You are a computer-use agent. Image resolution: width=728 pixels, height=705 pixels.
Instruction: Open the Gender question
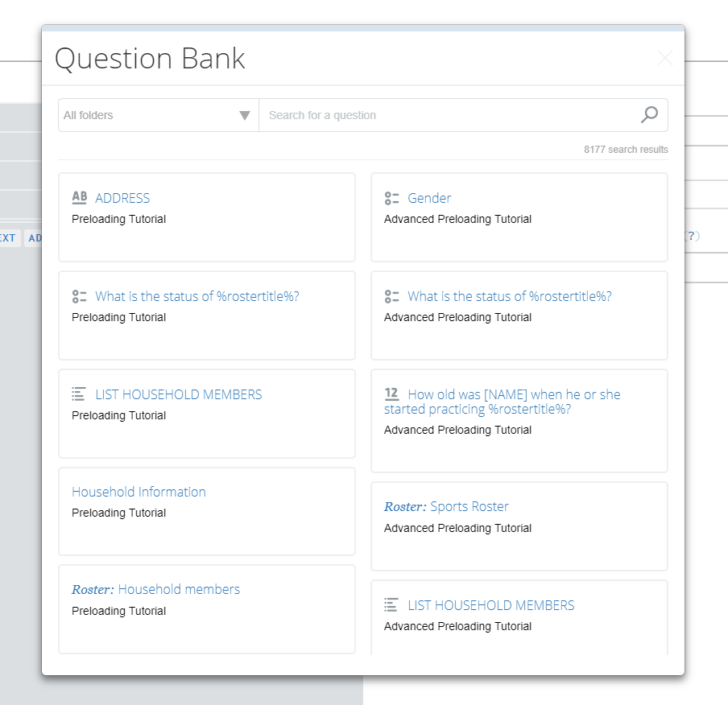429,198
